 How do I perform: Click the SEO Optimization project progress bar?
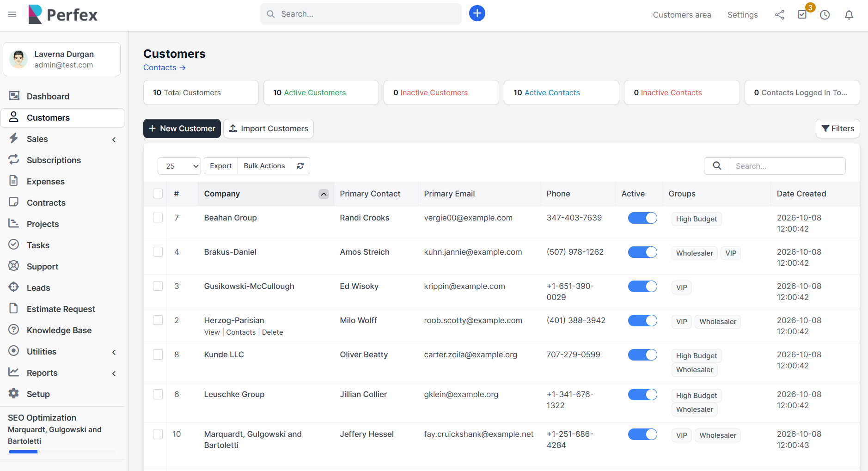point(62,452)
